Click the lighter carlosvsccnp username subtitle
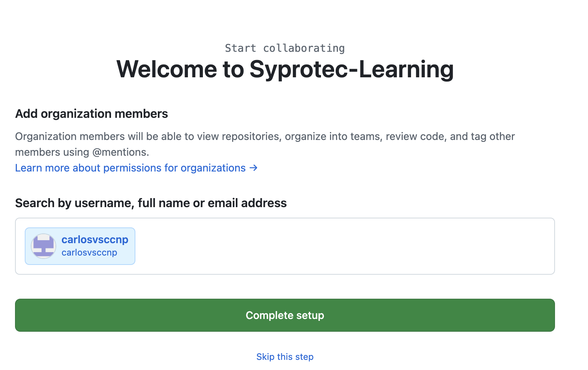The width and height of the screenshot is (588, 370). [x=89, y=253]
